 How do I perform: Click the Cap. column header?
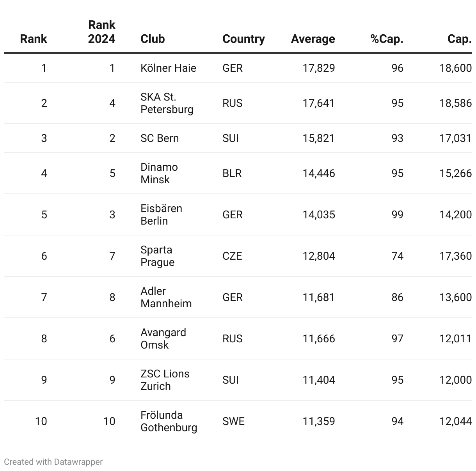(x=460, y=39)
